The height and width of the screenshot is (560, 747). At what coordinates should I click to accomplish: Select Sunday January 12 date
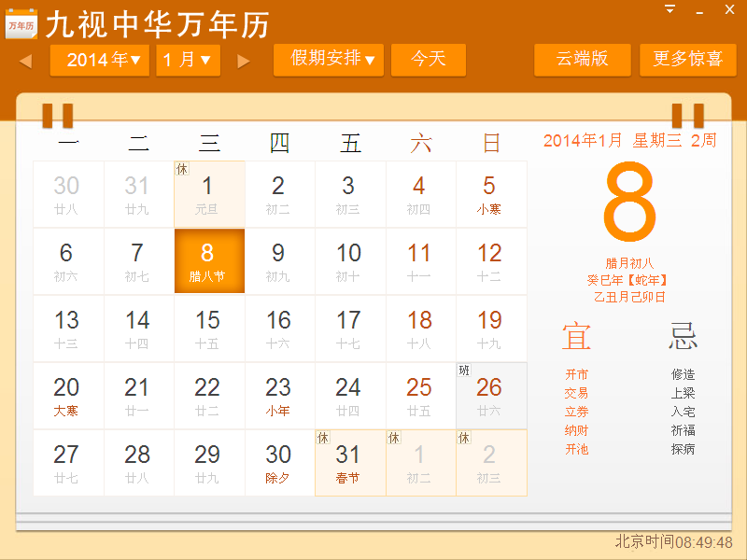tap(491, 261)
